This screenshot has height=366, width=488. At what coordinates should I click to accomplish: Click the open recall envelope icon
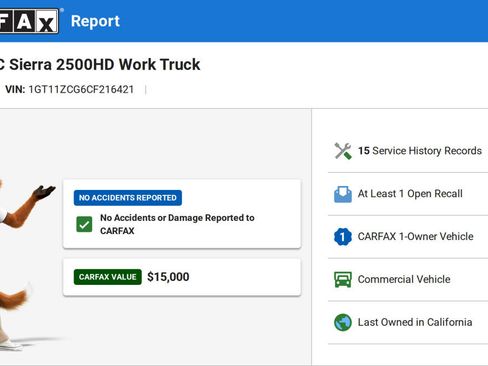coord(343,194)
